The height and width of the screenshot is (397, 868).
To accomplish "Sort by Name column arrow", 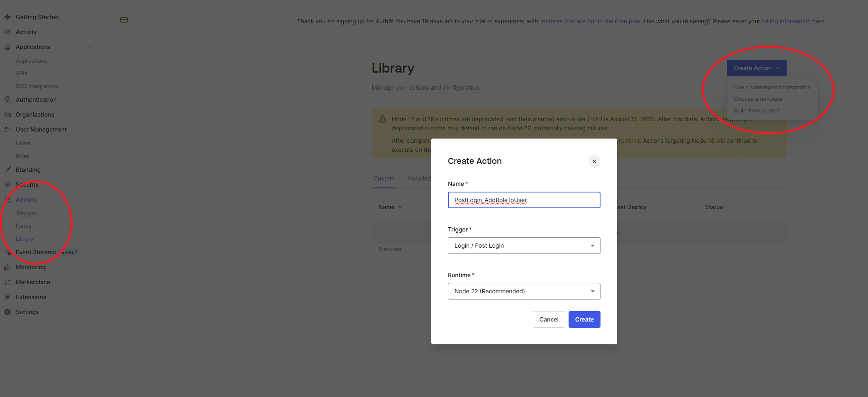I will [x=399, y=207].
